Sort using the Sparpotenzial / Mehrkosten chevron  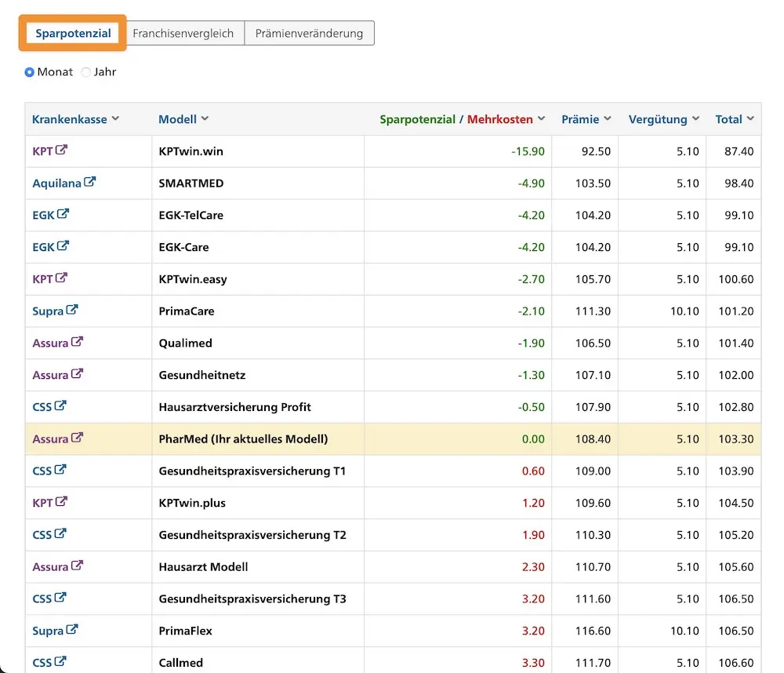tap(541, 118)
